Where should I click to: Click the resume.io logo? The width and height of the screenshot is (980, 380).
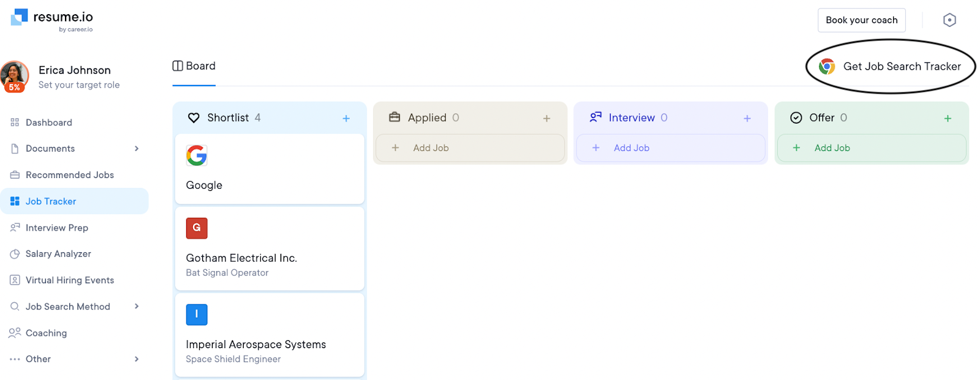[x=52, y=19]
